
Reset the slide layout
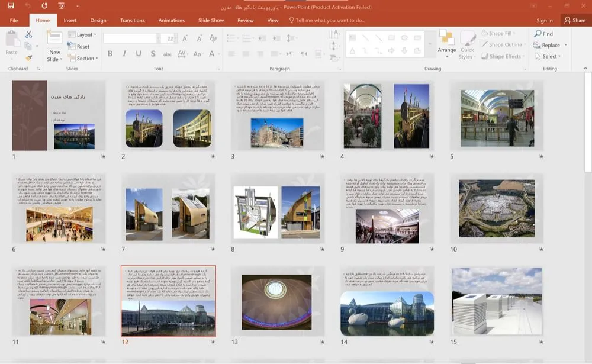(x=79, y=47)
